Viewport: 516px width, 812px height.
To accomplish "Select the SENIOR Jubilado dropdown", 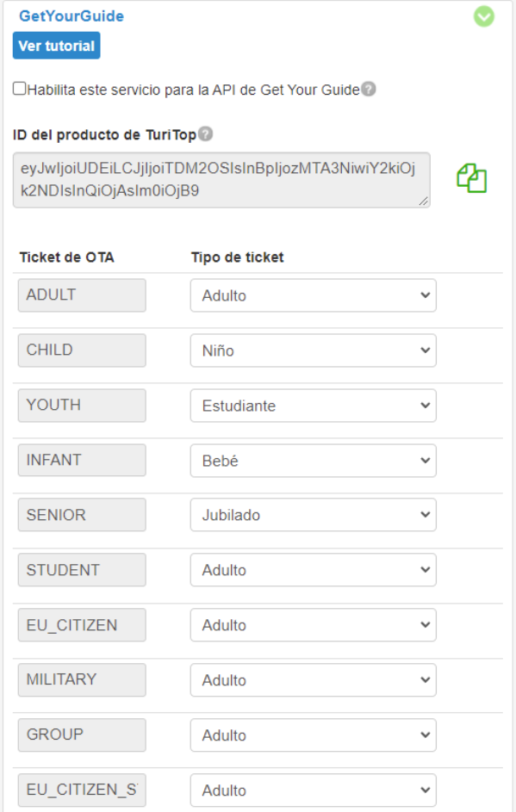I will 313,515.
